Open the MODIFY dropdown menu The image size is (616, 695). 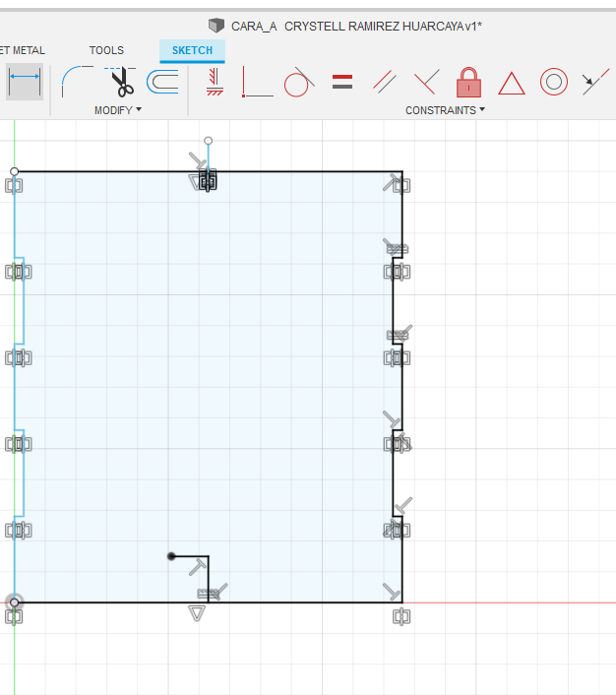pyautogui.click(x=118, y=110)
